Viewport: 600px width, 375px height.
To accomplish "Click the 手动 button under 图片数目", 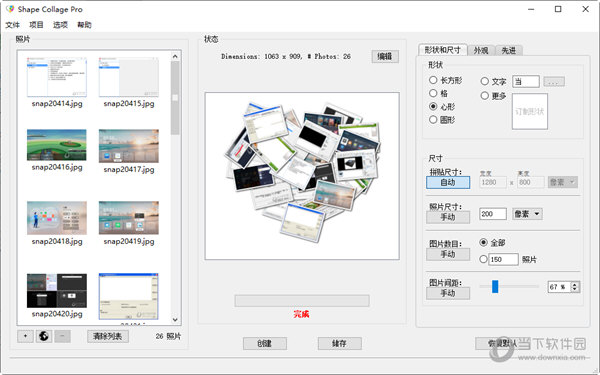I will tap(448, 254).
